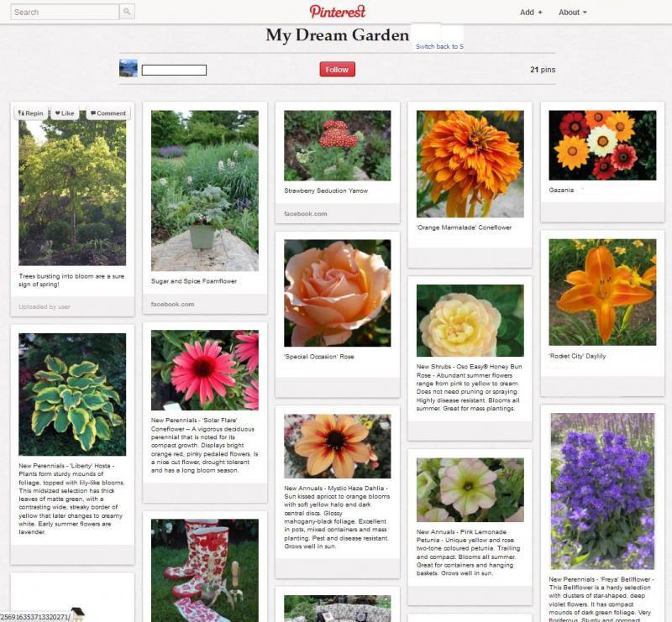Comment on the blooming trees pin
The image size is (672, 622).
[108, 113]
